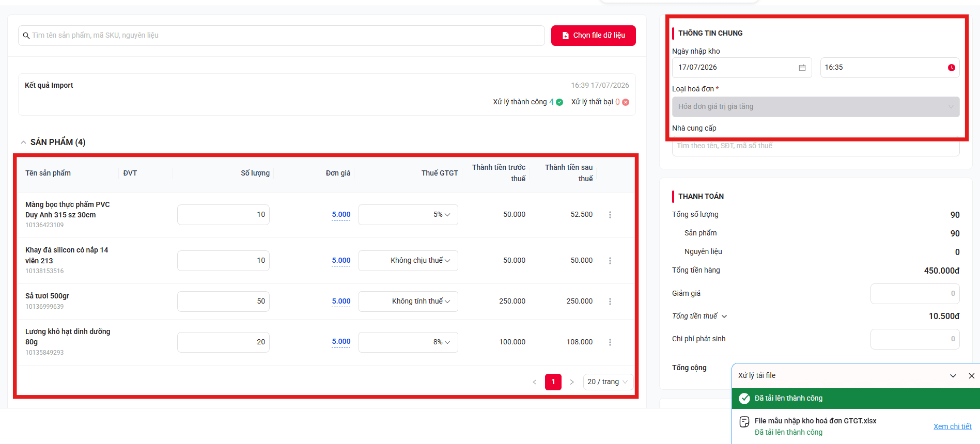Click the 5.000 unit price of Sả tươi
This screenshot has height=444, width=980.
[341, 302]
